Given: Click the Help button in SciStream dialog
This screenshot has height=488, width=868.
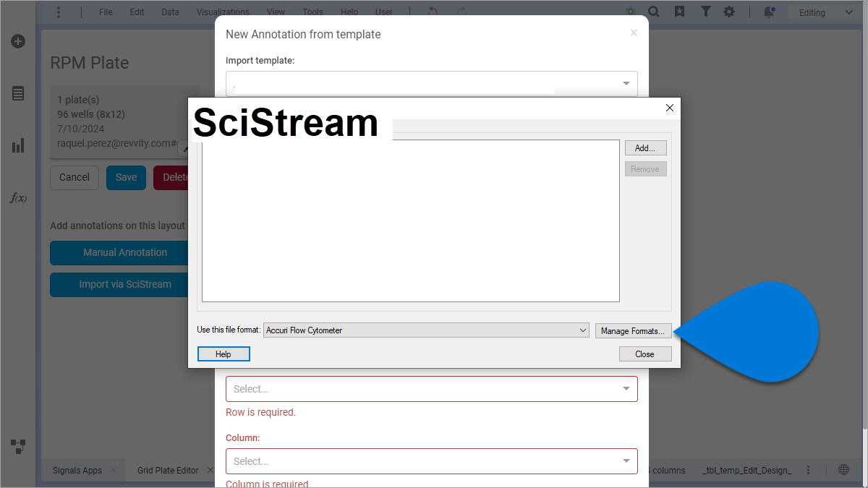Looking at the screenshot, I should point(224,354).
